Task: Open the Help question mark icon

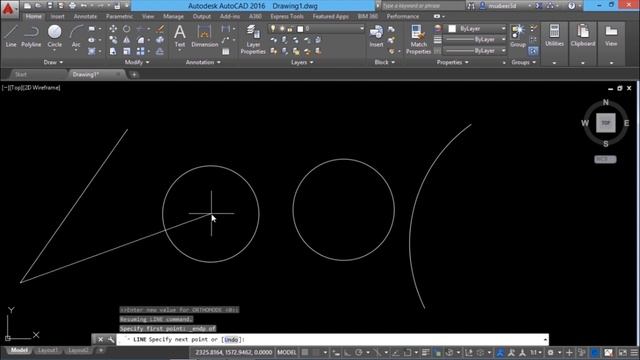Action: (572, 6)
